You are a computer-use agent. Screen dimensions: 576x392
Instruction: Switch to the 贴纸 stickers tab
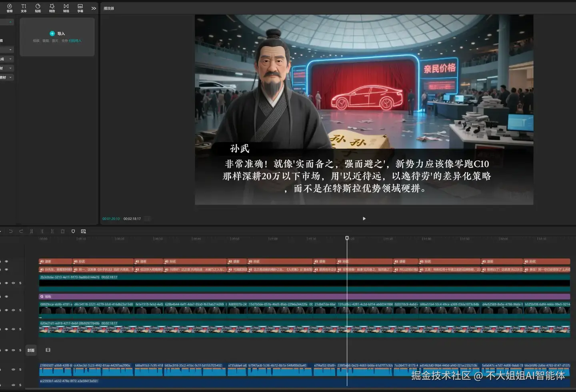[x=38, y=8]
